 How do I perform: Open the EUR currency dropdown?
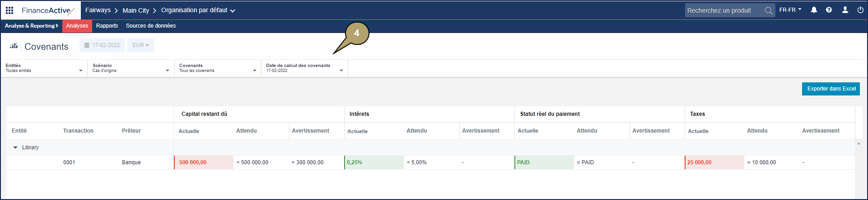[x=140, y=45]
